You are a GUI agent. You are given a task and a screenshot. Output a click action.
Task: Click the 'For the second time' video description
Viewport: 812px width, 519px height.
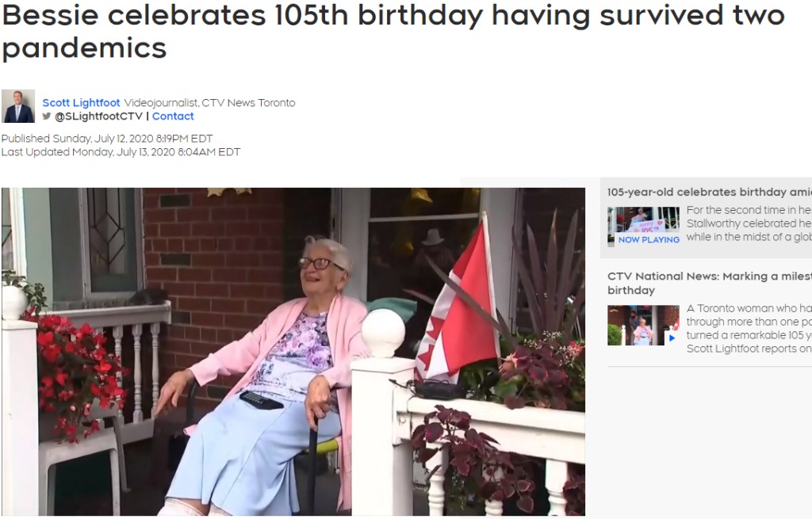(749, 223)
